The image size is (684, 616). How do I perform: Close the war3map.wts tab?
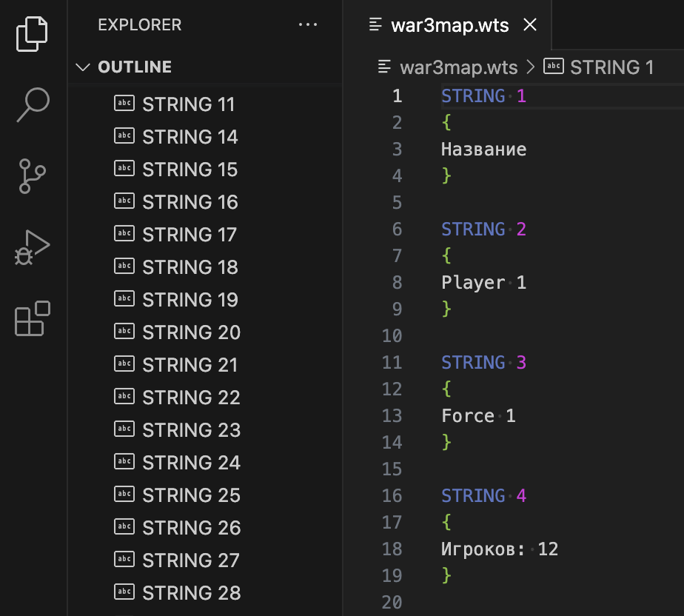coord(530,25)
